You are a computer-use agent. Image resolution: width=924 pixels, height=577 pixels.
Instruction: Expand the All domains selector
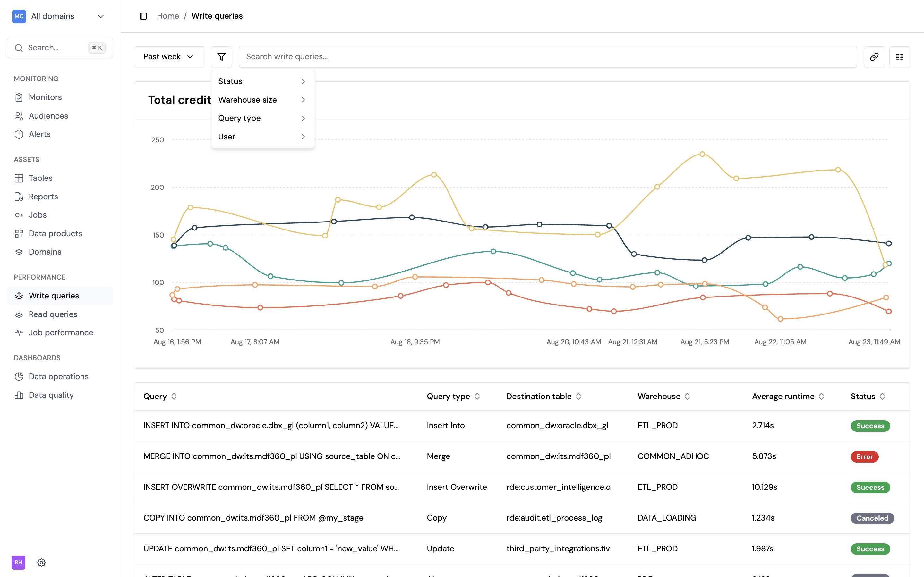pyautogui.click(x=59, y=16)
